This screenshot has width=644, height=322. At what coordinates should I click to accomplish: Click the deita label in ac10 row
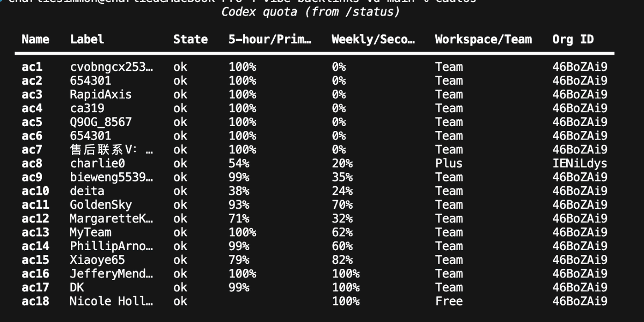point(87,191)
